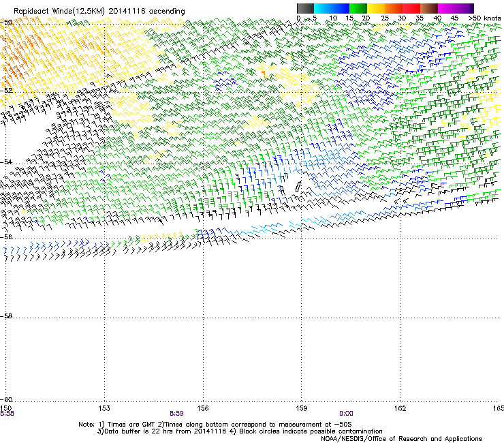This screenshot has height=443, width=504.
Task: Select the yellow 20-25 knots color band
Action: tap(376, 8)
